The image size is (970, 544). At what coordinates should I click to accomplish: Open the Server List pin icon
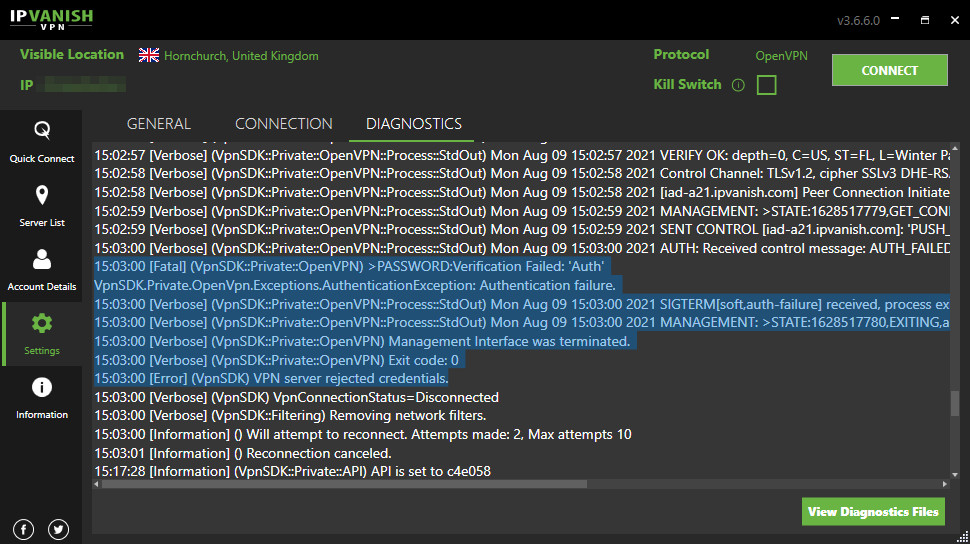41,196
